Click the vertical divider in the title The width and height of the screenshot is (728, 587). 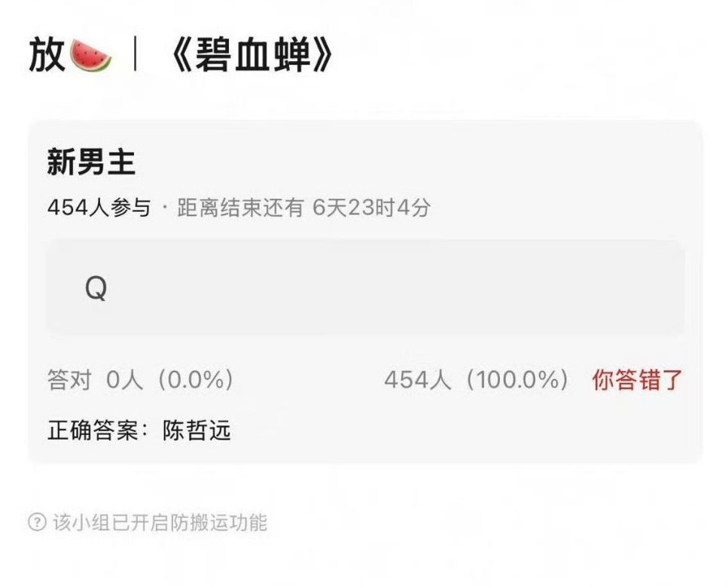(x=135, y=54)
